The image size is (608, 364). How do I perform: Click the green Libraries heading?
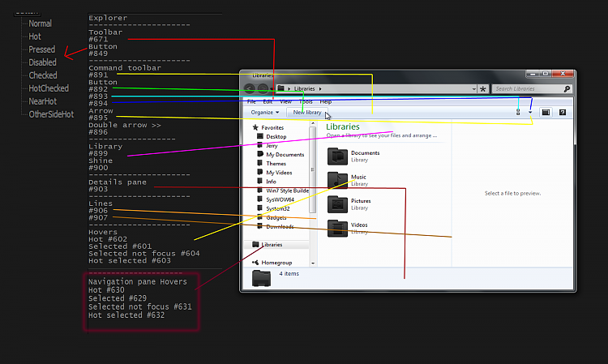click(x=343, y=126)
